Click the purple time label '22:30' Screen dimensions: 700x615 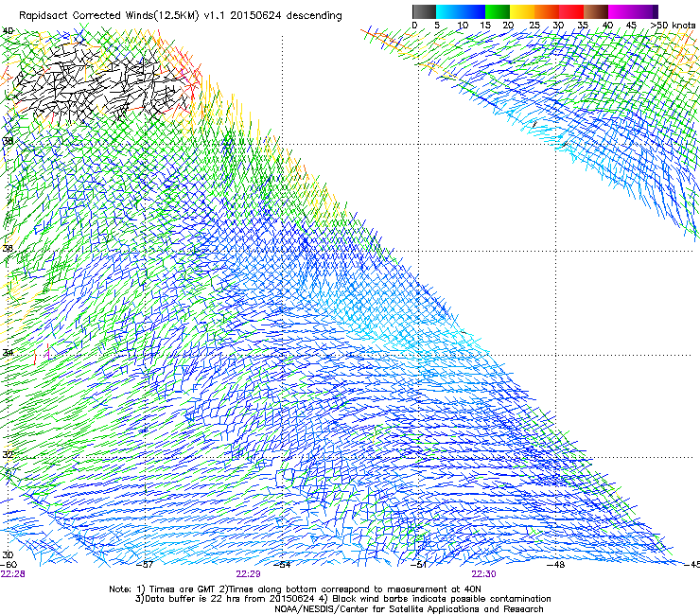(x=484, y=574)
